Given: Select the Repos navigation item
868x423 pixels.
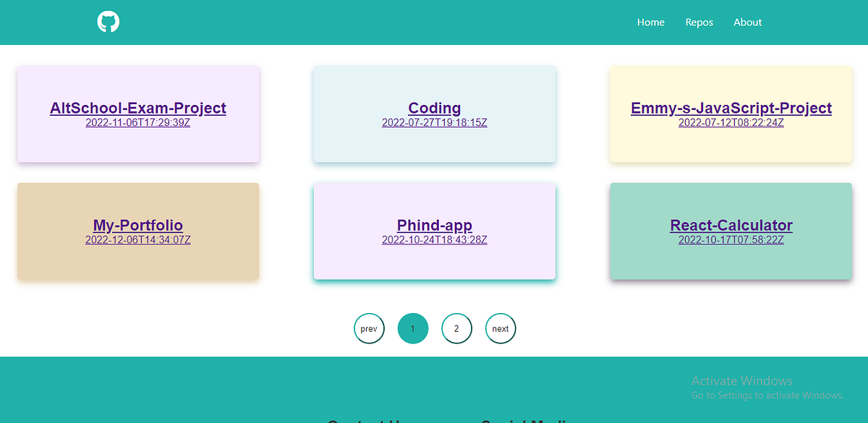Looking at the screenshot, I should click(699, 22).
